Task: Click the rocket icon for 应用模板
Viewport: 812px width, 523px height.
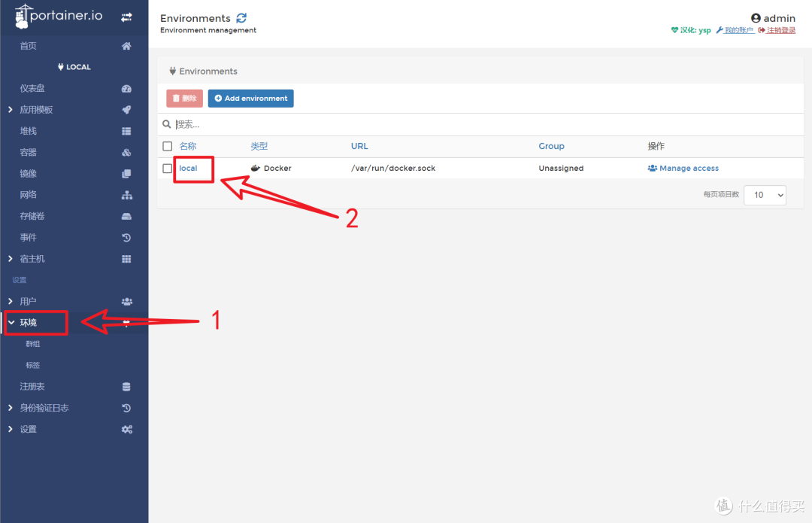Action: 126,110
